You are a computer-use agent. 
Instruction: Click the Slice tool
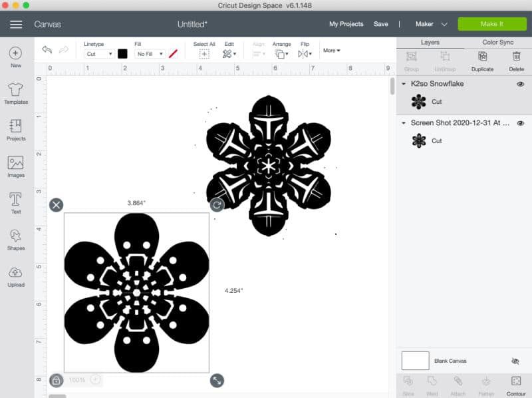pos(408,386)
